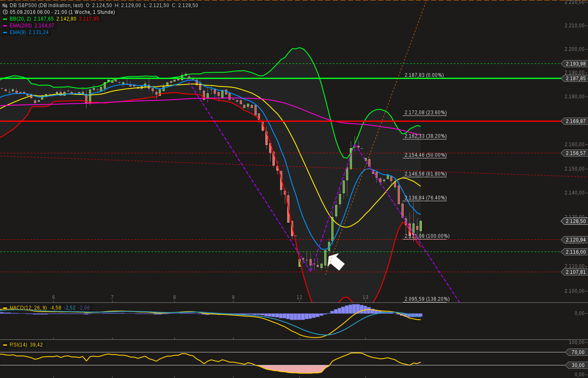Select the Fibonacci label 2.154,46 (50.00%)
Screen dimensions: 588x378
425,155
